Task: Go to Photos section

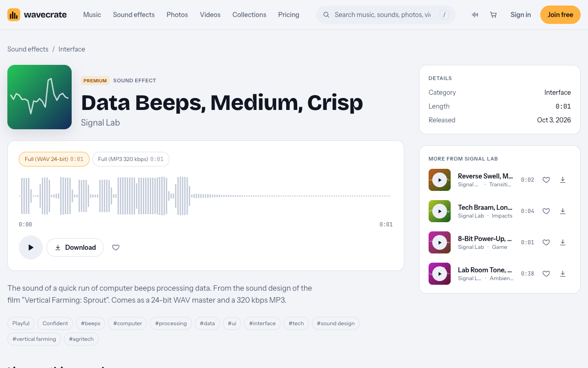Action: [177, 15]
